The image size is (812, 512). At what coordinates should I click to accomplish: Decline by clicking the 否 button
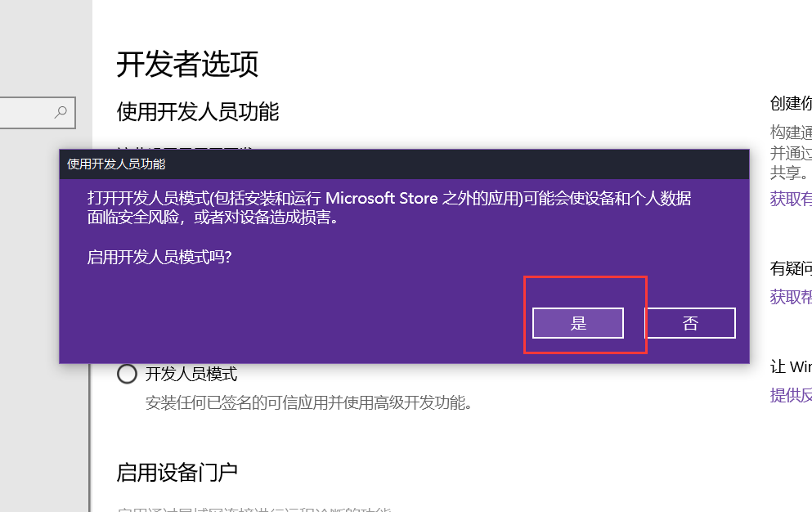[x=690, y=323]
